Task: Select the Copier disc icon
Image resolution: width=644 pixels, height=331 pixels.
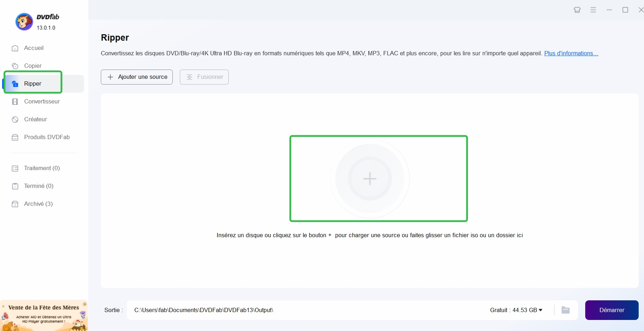Action: click(x=15, y=66)
